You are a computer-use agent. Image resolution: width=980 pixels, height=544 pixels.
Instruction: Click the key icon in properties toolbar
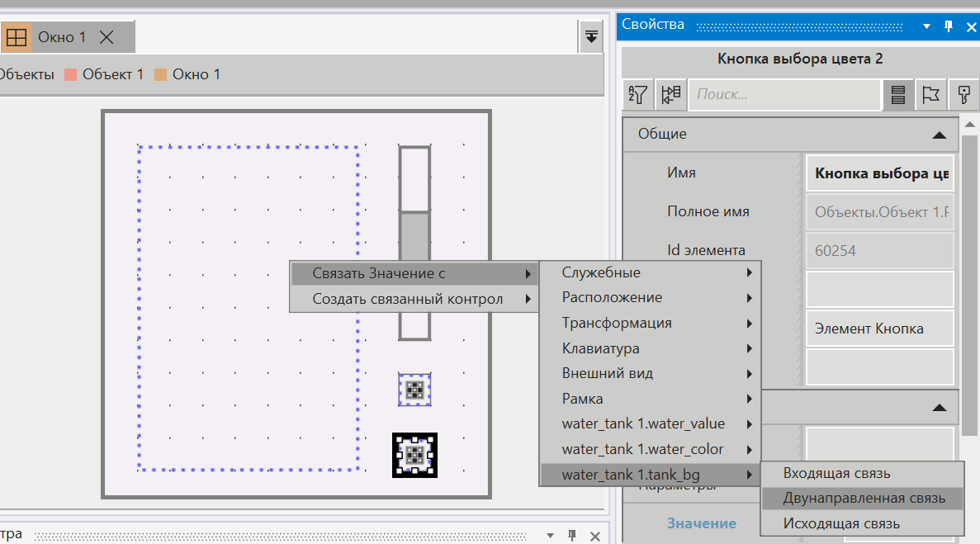click(963, 95)
